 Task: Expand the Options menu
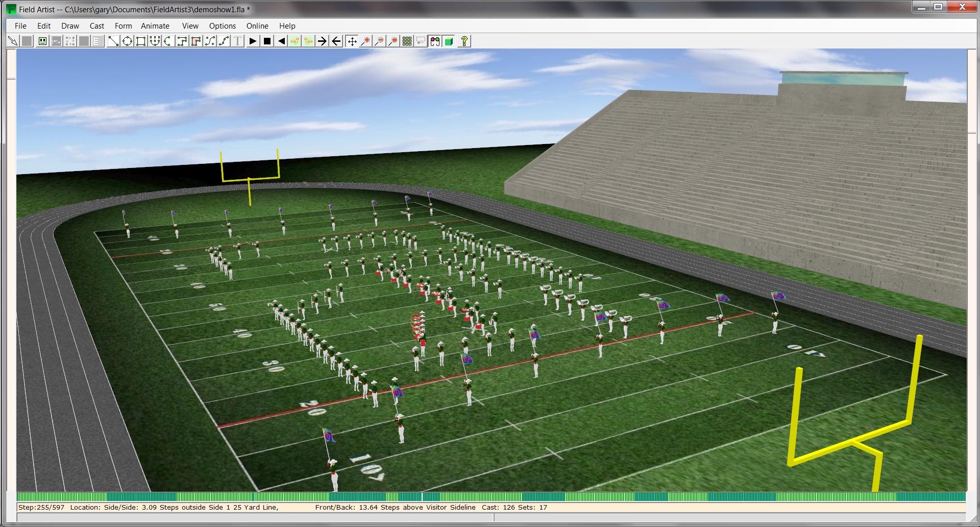pos(222,26)
